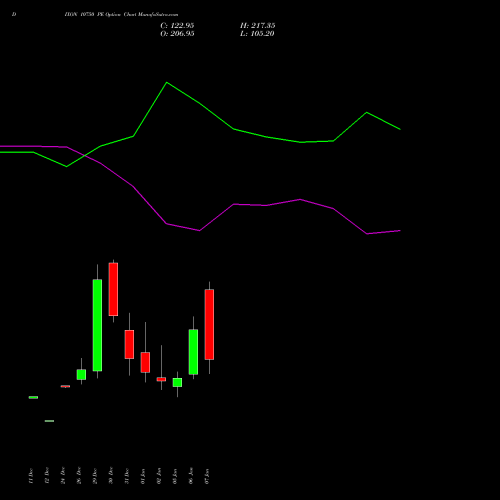Click the tiny red candle for 24 Dec
500x500 pixels.
click(65, 386)
